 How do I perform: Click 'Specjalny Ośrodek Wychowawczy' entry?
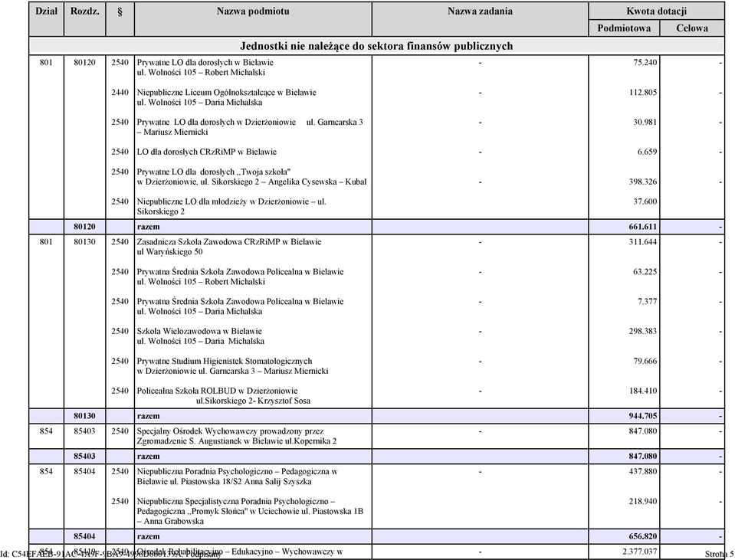(237, 436)
